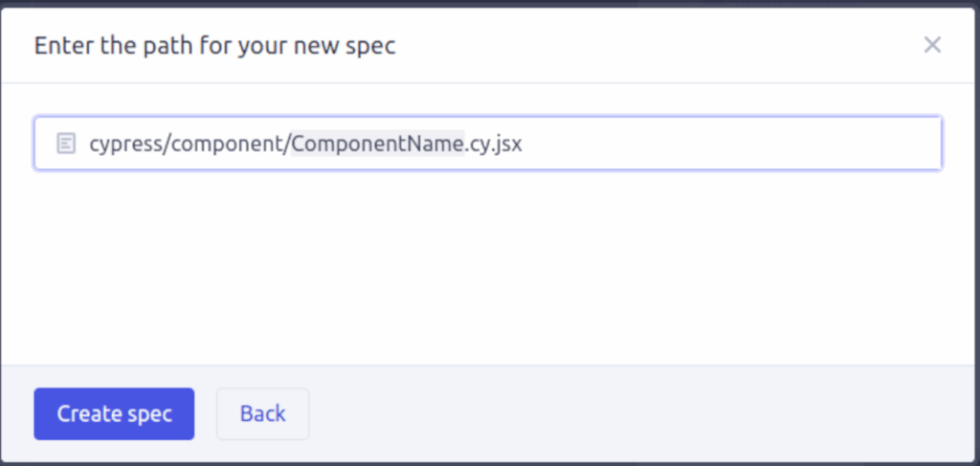Focus the spec path input field
This screenshot has height=466, width=980.
487,143
